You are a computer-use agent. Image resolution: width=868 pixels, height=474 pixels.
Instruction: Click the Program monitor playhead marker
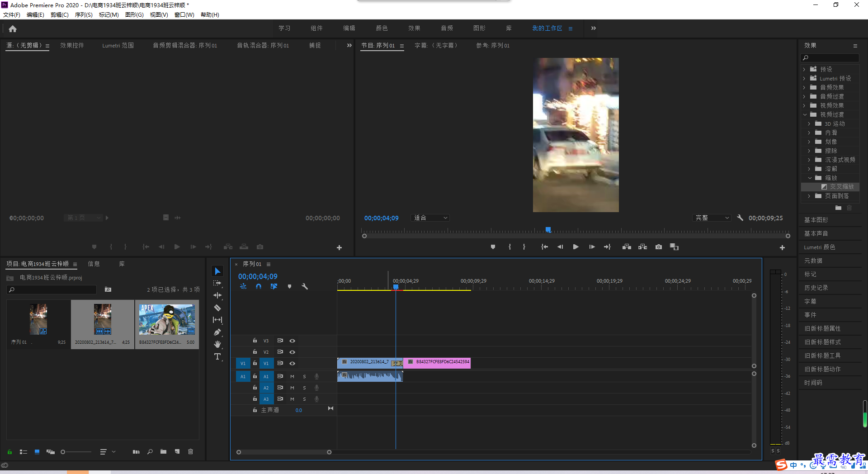click(x=548, y=230)
